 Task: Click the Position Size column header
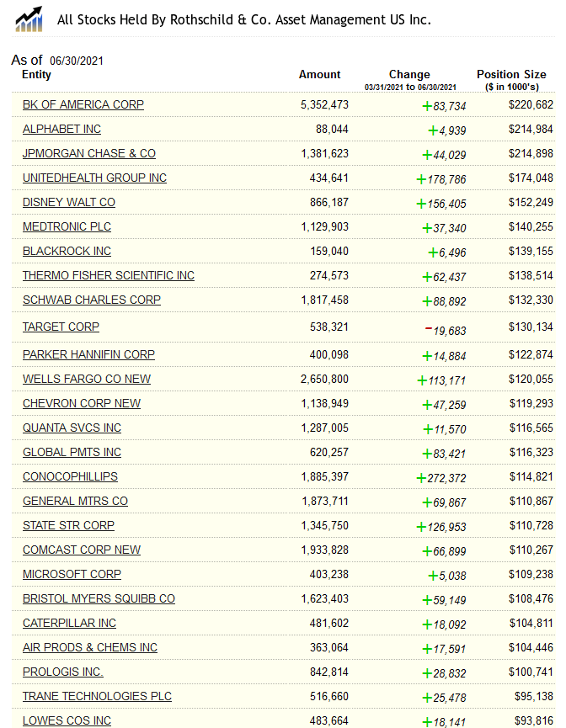(511, 75)
